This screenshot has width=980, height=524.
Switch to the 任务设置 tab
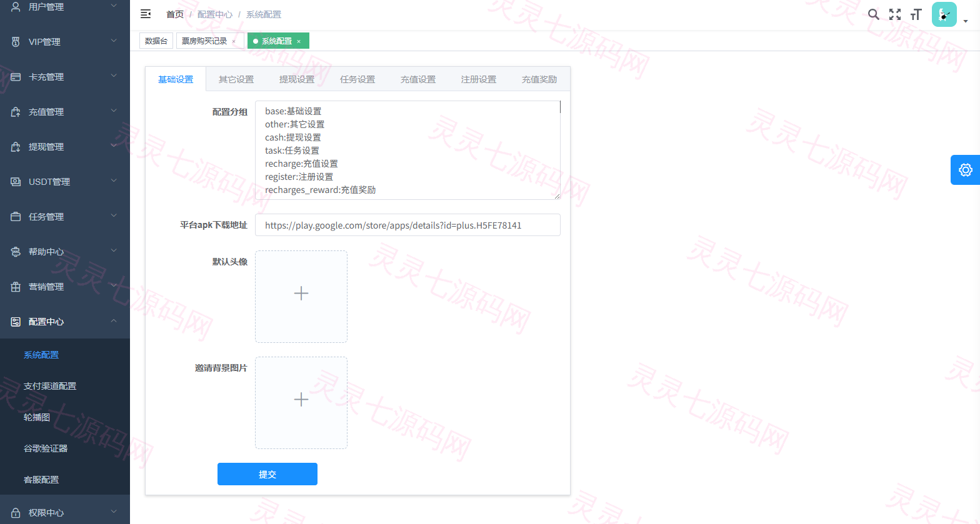pos(357,79)
